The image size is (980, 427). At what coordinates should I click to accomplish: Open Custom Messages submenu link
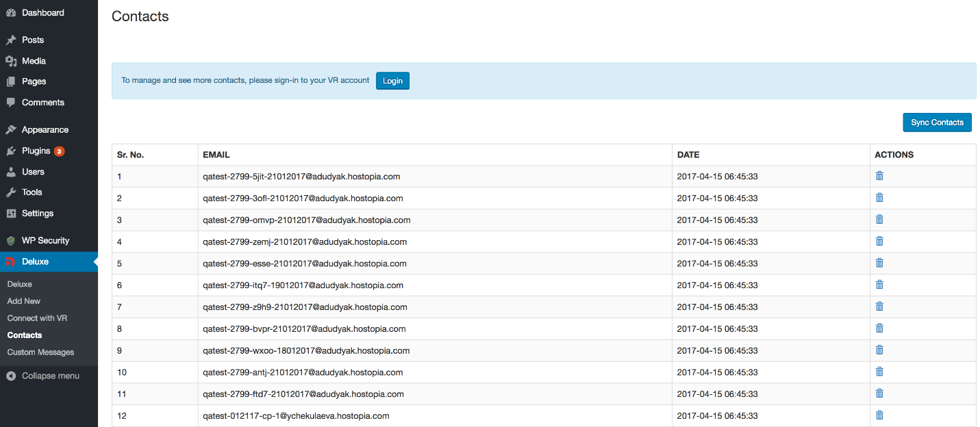[40, 352]
